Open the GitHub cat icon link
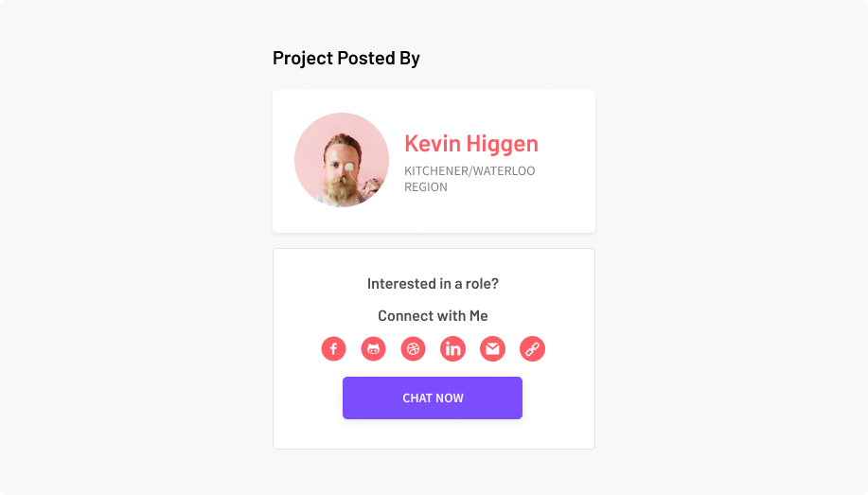Screen dimensions: 868x495 click(373, 349)
